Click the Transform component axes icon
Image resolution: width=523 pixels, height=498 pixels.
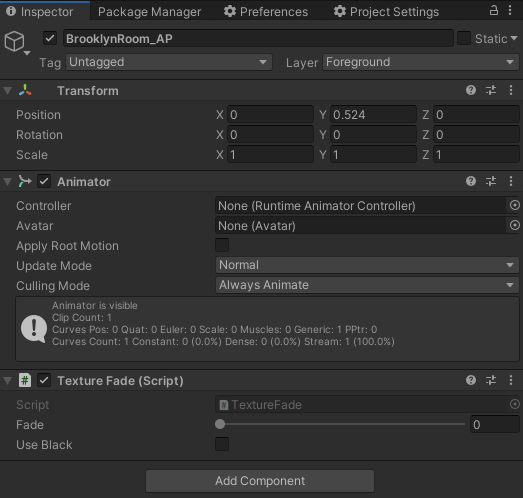click(25, 90)
